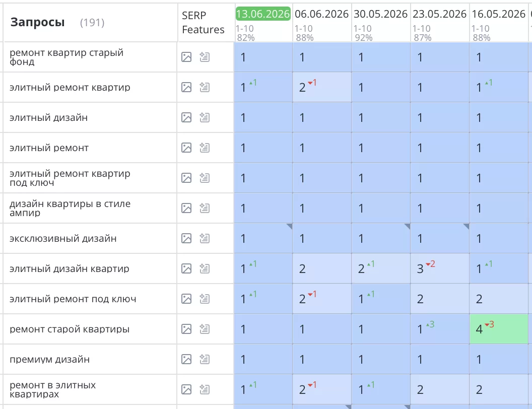This screenshot has width=532, height=409.
Task: Select the highlighted 13.06.2026 date column header
Action: point(263,14)
